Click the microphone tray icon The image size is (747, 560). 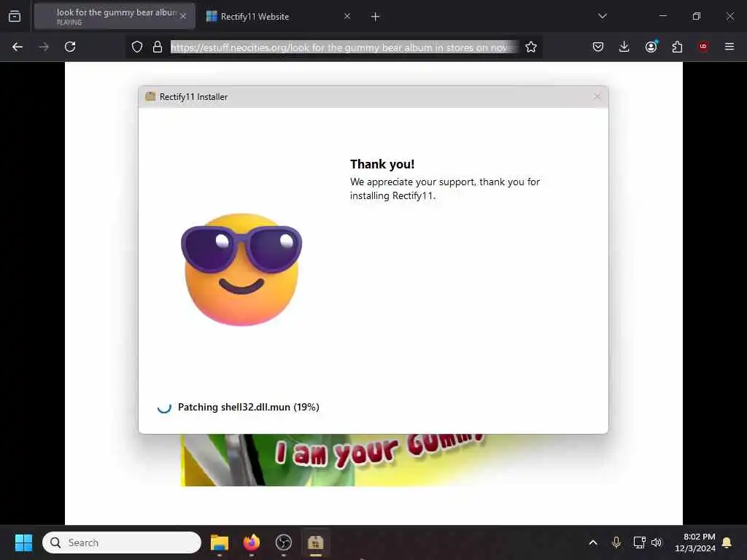point(616,542)
